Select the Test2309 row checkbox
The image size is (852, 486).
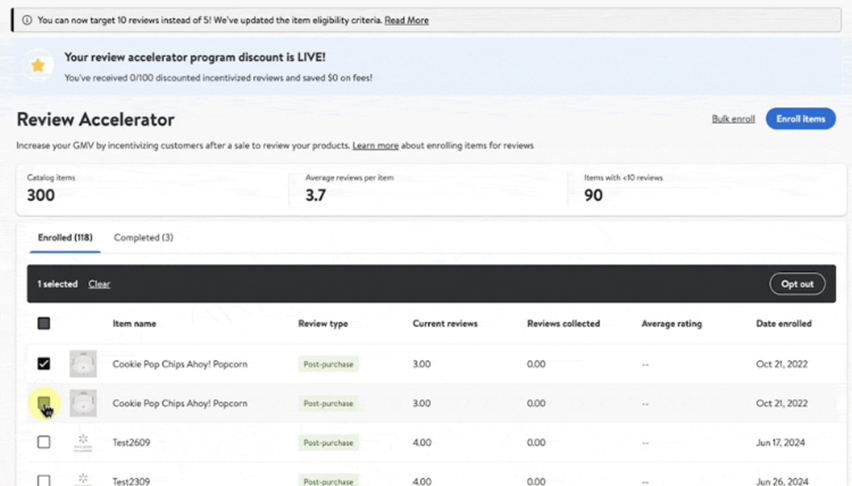pyautogui.click(x=44, y=480)
